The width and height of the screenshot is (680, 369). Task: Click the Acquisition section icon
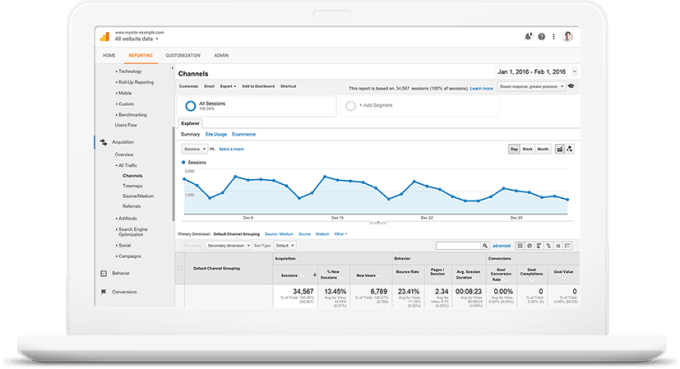(104, 142)
